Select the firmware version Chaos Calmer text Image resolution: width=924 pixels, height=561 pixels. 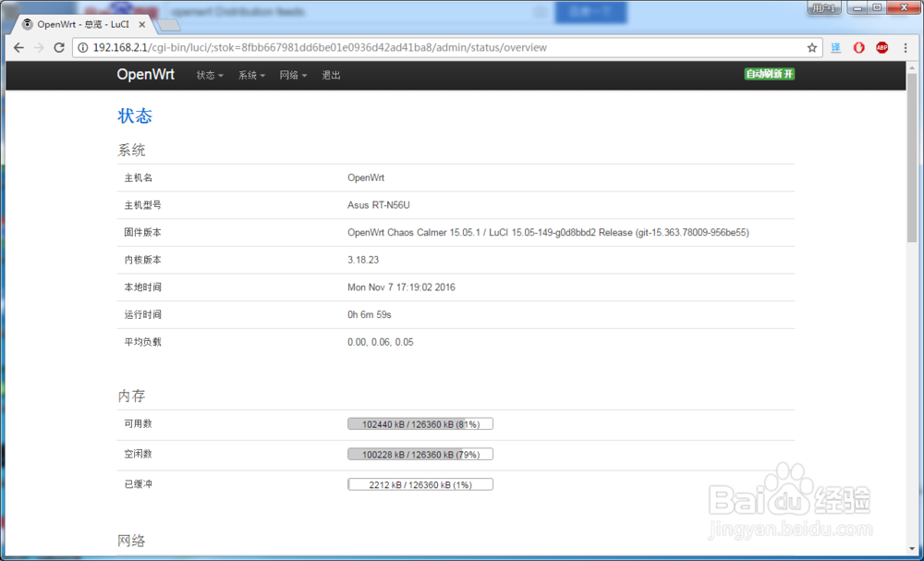pos(548,233)
